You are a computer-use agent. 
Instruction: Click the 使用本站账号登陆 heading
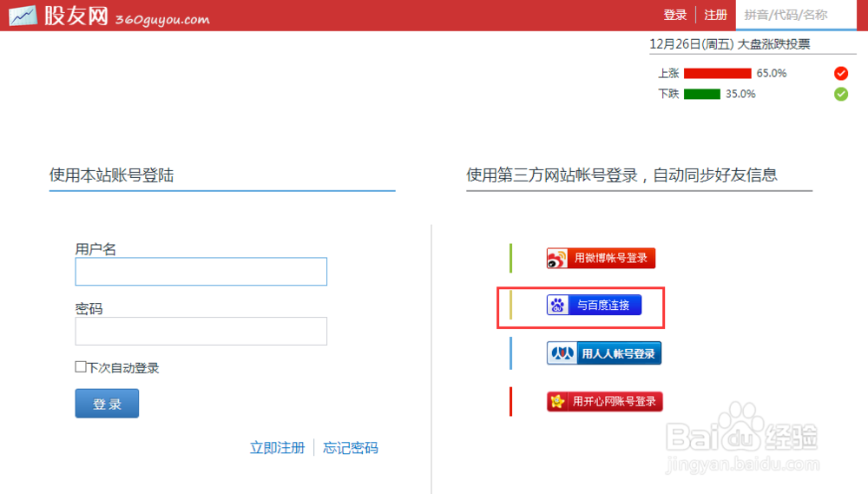[111, 175]
